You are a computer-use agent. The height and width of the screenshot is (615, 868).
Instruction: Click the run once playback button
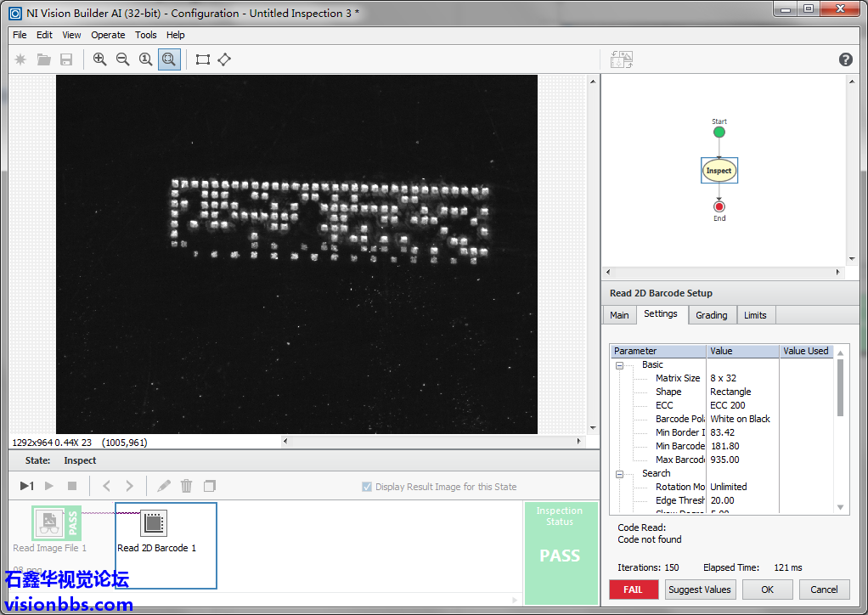click(x=27, y=486)
